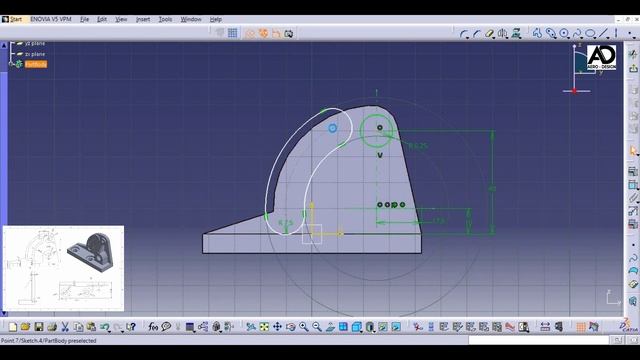Image resolution: width=640 pixels, height=360 pixels.
Task: Expand the Ellipse tool dropdown arrow
Action: [596, 38]
